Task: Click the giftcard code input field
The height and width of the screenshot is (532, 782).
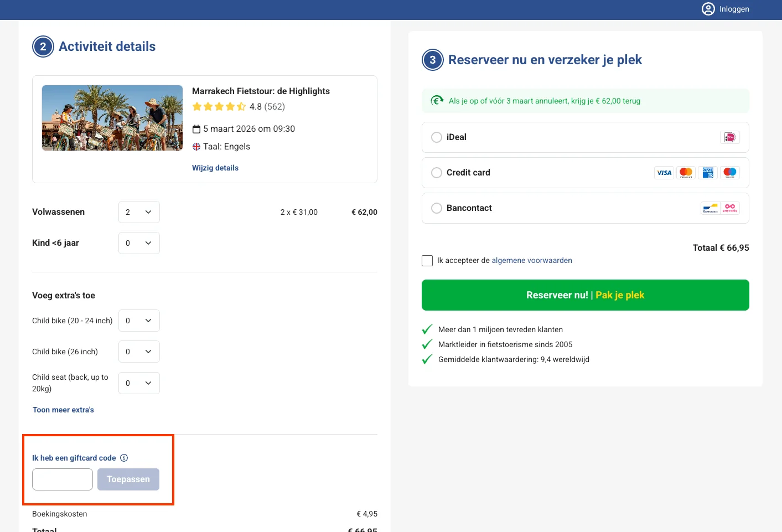Action: 62,479
